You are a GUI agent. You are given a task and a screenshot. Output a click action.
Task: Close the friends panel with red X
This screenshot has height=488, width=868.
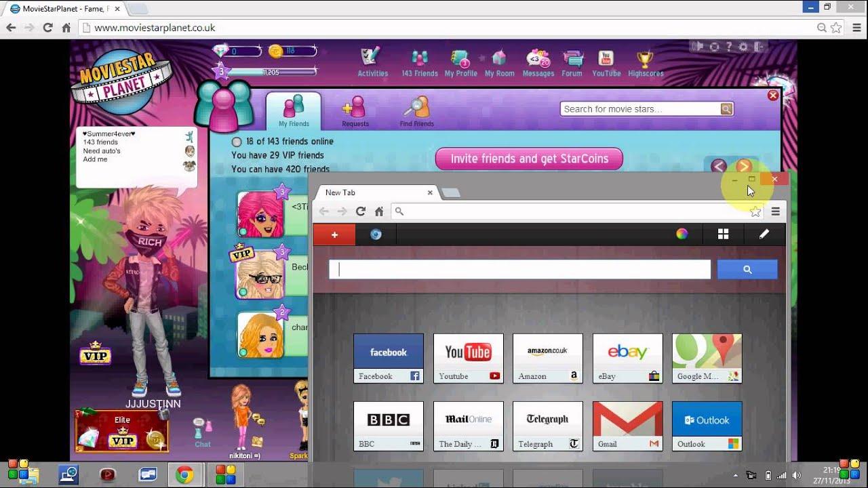(772, 96)
